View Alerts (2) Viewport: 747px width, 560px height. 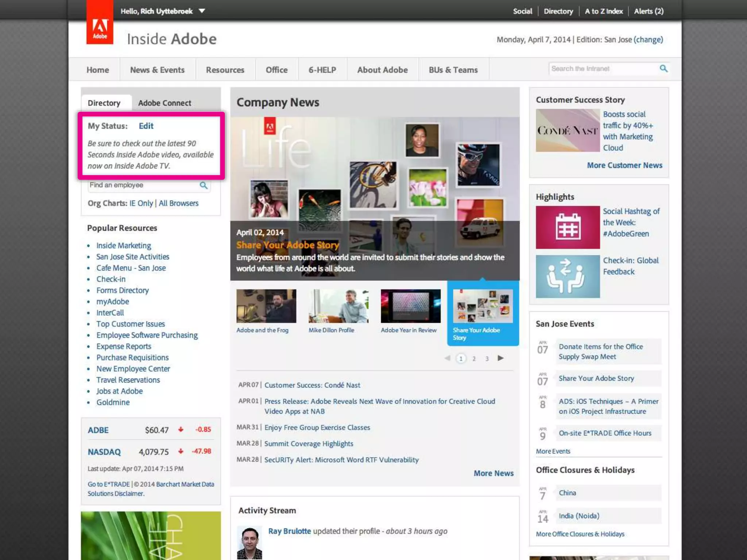649,11
